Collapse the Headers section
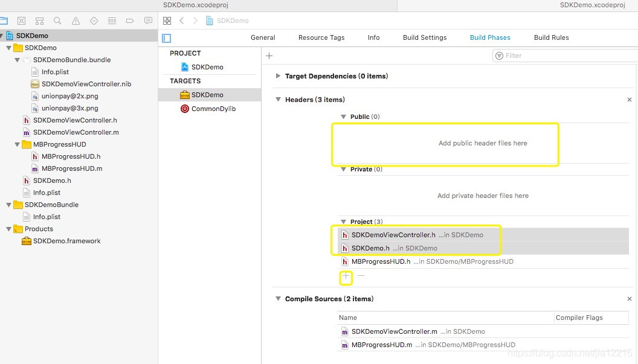The height and width of the screenshot is (364, 638). pos(278,99)
